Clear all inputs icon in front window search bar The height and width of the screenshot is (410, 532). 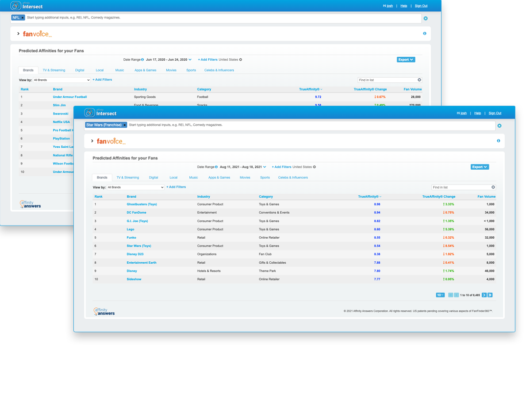click(x=499, y=126)
